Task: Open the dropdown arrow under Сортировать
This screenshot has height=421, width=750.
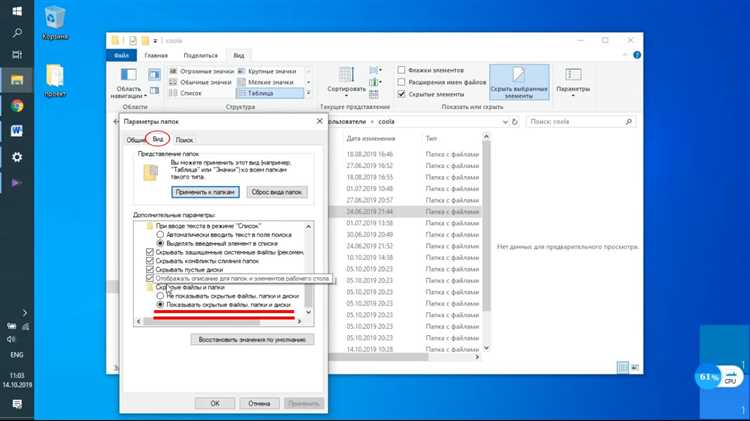Action: (x=346, y=96)
